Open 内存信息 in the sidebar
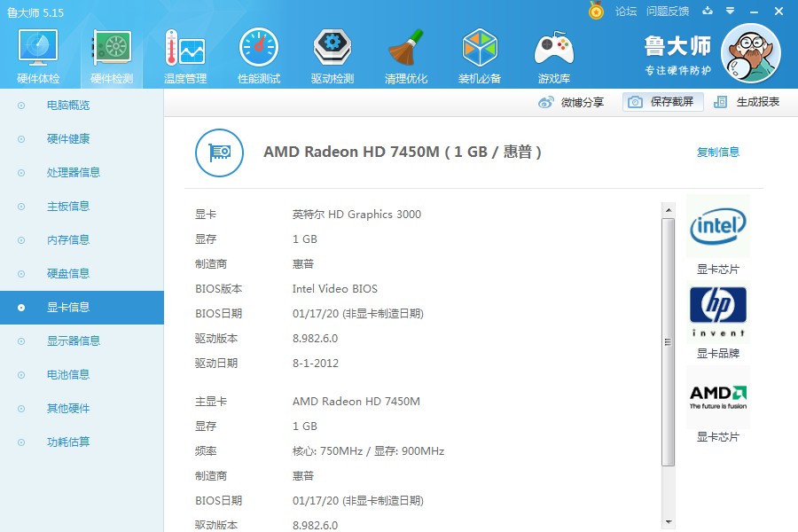The height and width of the screenshot is (532, 798). point(68,239)
